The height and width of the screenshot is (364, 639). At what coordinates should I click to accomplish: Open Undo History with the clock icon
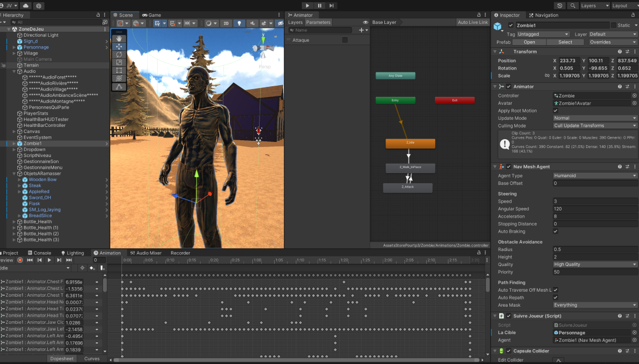[x=559, y=6]
